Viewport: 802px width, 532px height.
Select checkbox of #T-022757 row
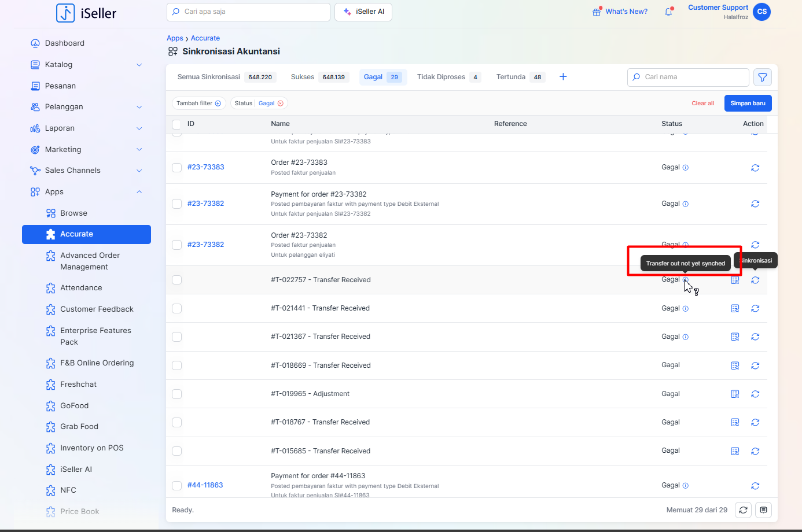[176, 280]
